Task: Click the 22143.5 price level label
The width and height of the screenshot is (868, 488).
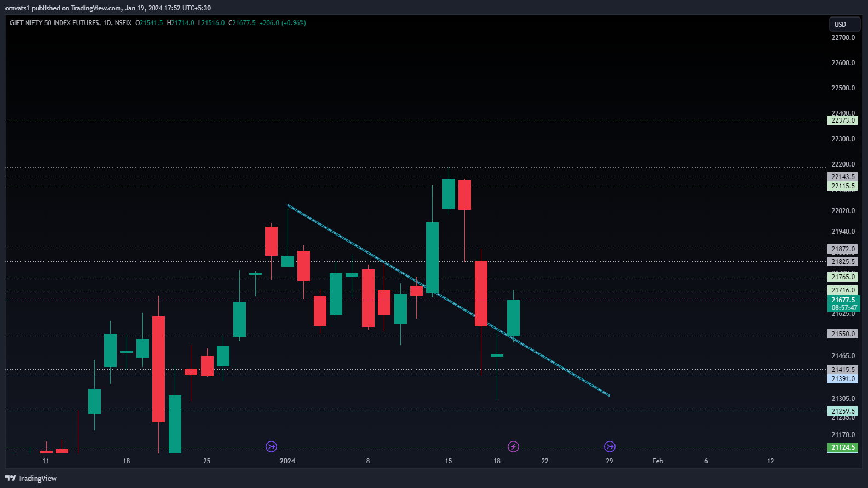Action: point(843,177)
